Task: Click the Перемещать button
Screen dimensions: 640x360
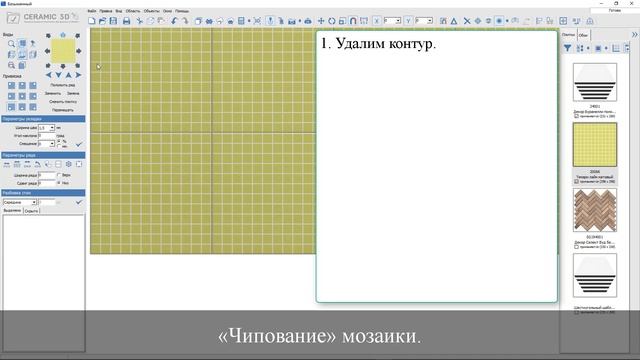Action: [x=63, y=110]
